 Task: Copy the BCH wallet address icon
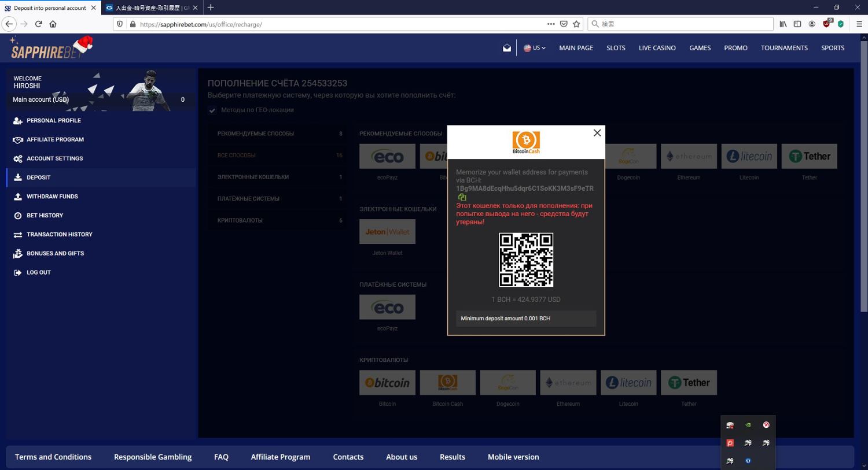[x=462, y=197]
